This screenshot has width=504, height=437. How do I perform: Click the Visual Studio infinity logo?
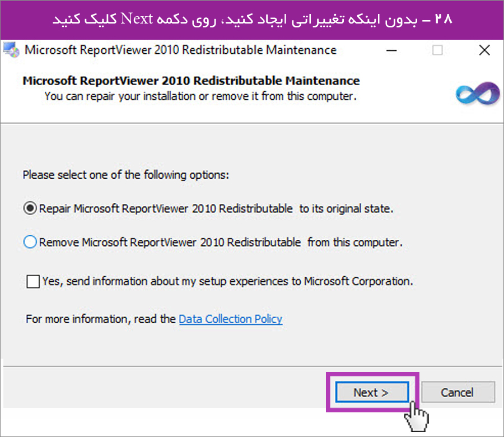pyautogui.click(x=478, y=93)
